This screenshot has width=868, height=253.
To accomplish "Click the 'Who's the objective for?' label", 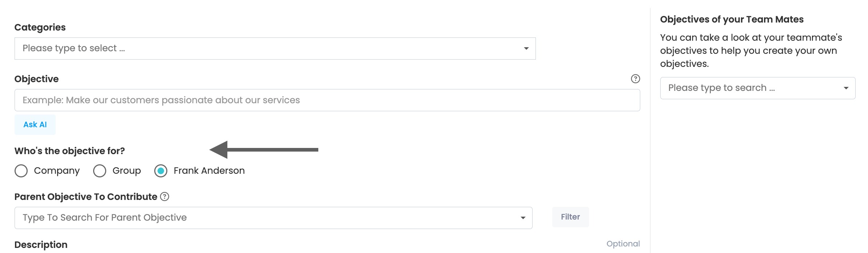I will [x=69, y=151].
